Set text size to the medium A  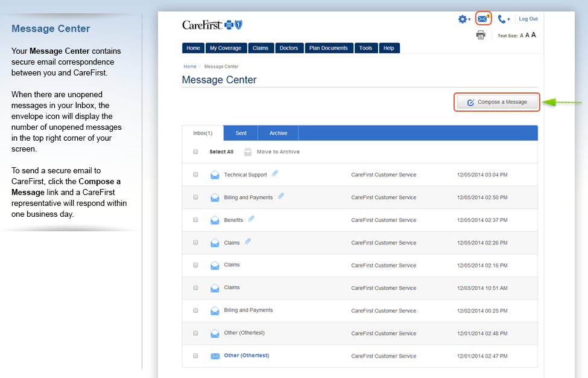pos(527,35)
